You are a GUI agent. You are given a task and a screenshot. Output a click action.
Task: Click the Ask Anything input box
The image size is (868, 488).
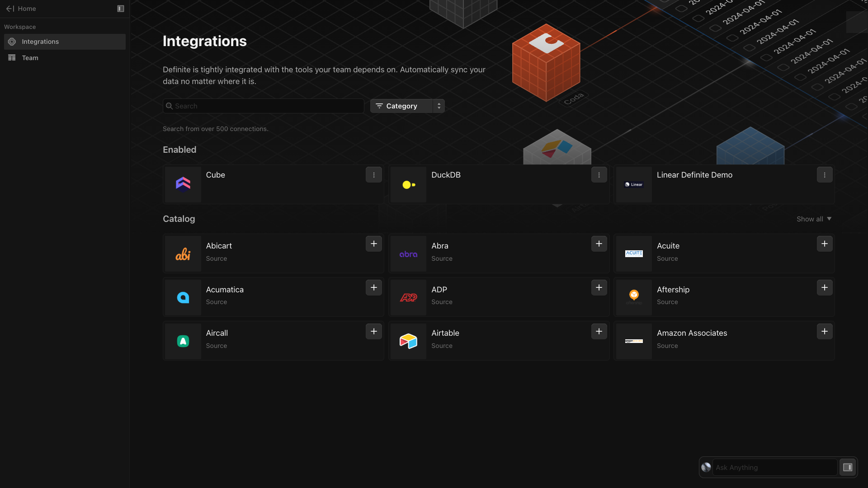(774, 468)
